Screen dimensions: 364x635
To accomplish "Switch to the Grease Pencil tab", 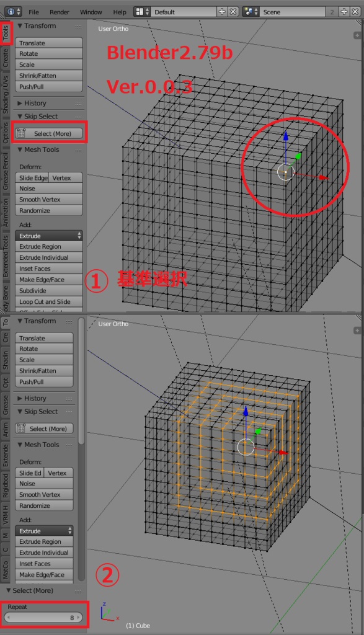I will coord(6,171).
